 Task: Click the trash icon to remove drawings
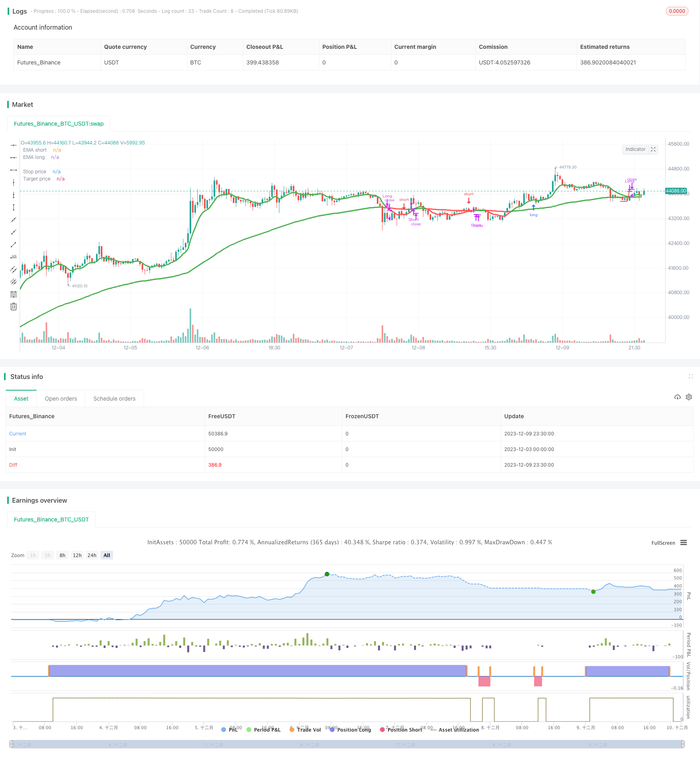coord(14,307)
